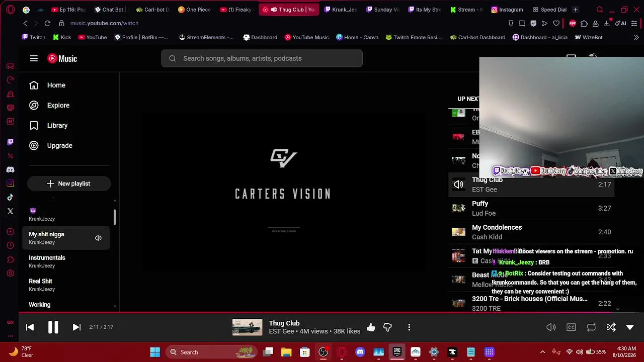Toggle closed captions in player bar

tap(571, 327)
